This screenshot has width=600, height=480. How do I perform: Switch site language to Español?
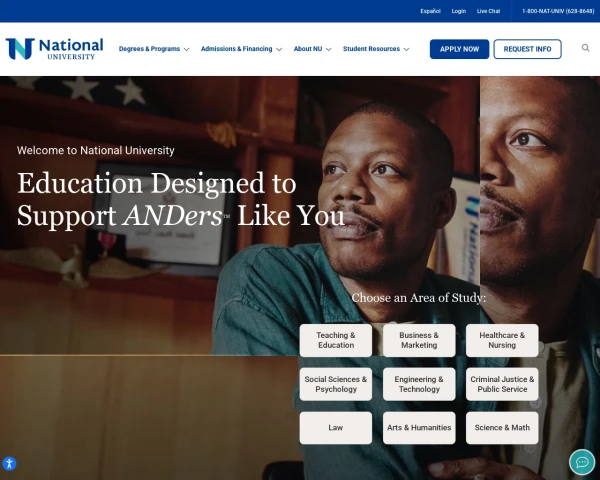tap(430, 11)
